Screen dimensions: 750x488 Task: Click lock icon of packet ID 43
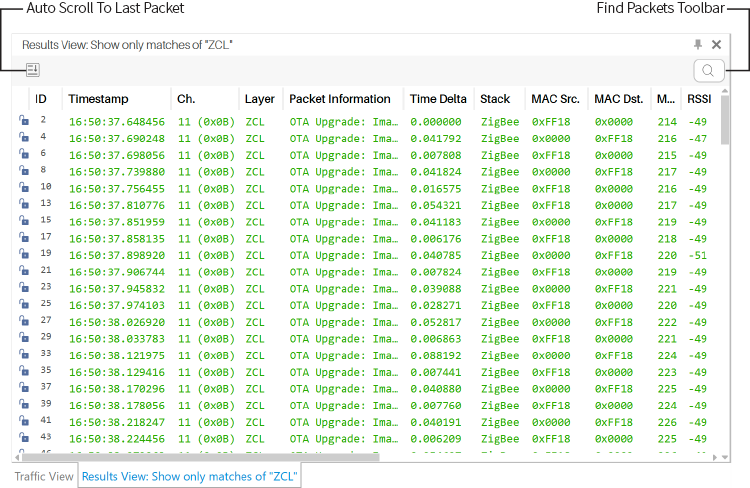[x=23, y=438]
